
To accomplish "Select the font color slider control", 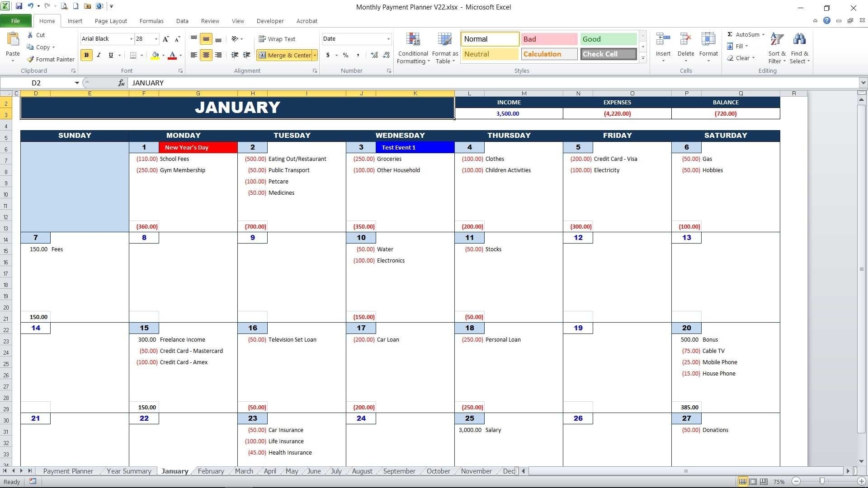I will coord(180,55).
